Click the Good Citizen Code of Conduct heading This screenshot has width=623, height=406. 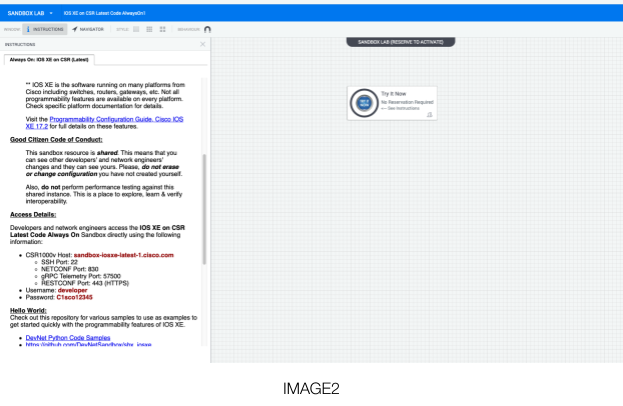click(x=56, y=140)
